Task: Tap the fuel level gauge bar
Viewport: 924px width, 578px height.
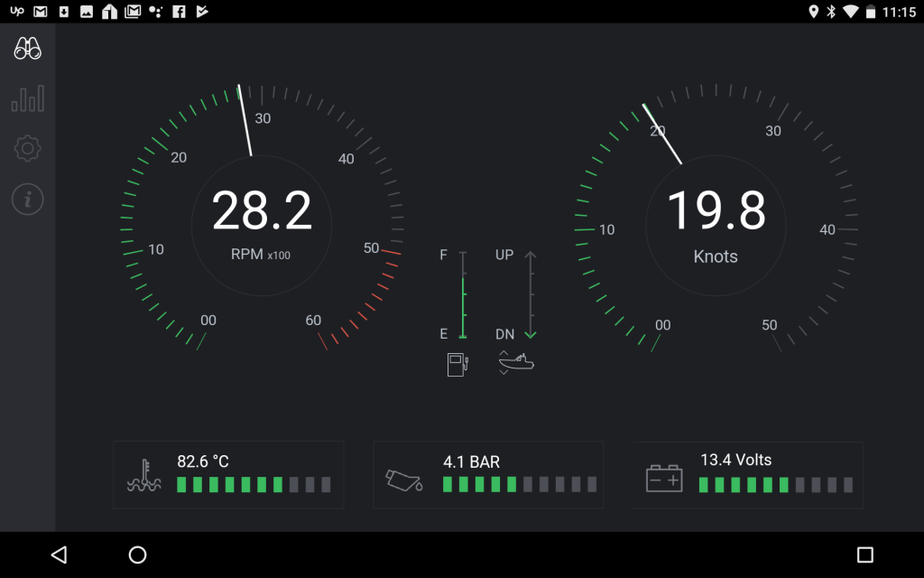Action: (463, 294)
